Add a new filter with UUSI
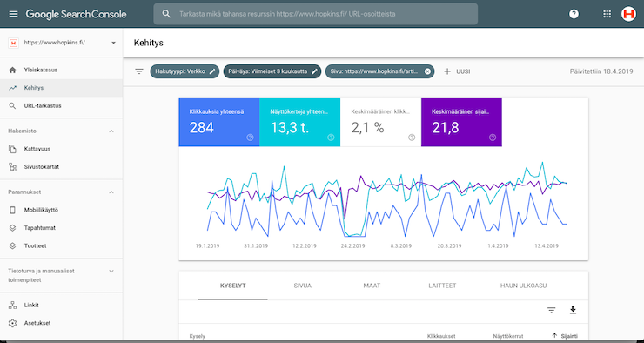644x343 pixels. pos(457,71)
